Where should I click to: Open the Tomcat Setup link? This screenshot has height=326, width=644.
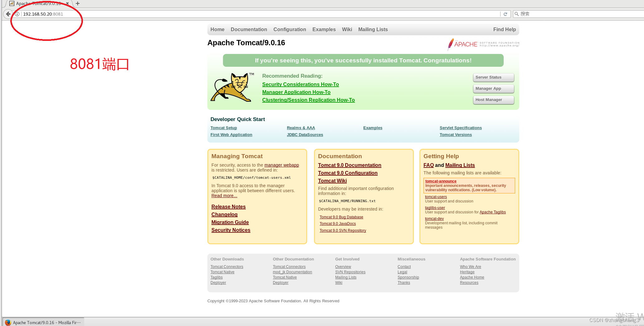coord(224,128)
